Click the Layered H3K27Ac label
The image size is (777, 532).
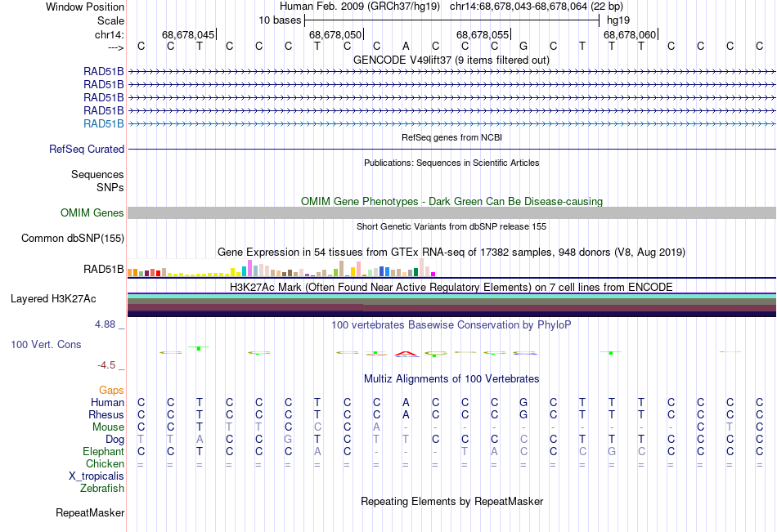[x=53, y=299]
